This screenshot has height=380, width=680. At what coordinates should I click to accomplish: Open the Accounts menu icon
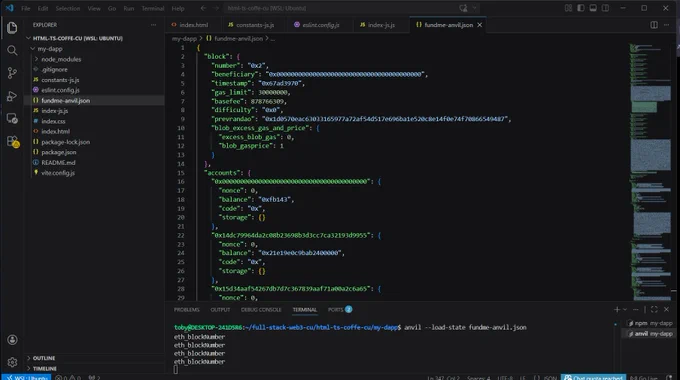click(12, 340)
